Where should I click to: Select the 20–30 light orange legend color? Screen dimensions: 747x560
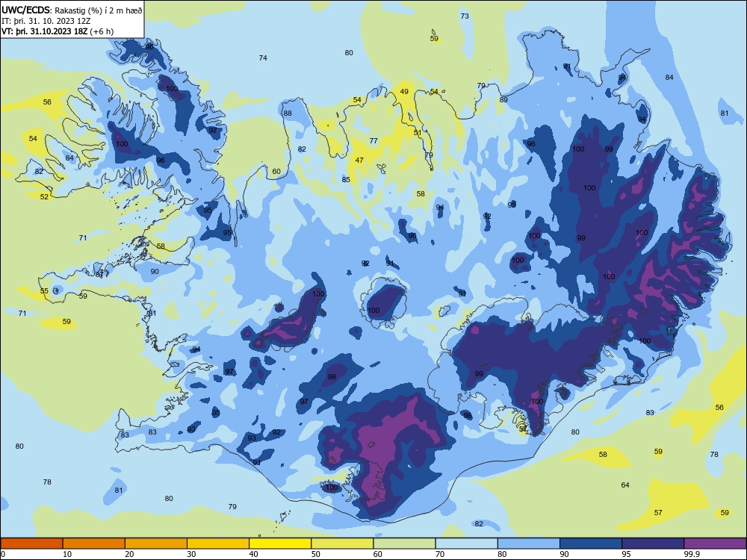pyautogui.click(x=156, y=544)
